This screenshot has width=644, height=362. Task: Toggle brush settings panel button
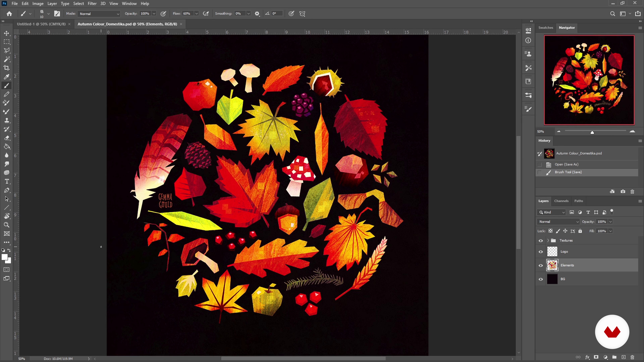click(57, 14)
